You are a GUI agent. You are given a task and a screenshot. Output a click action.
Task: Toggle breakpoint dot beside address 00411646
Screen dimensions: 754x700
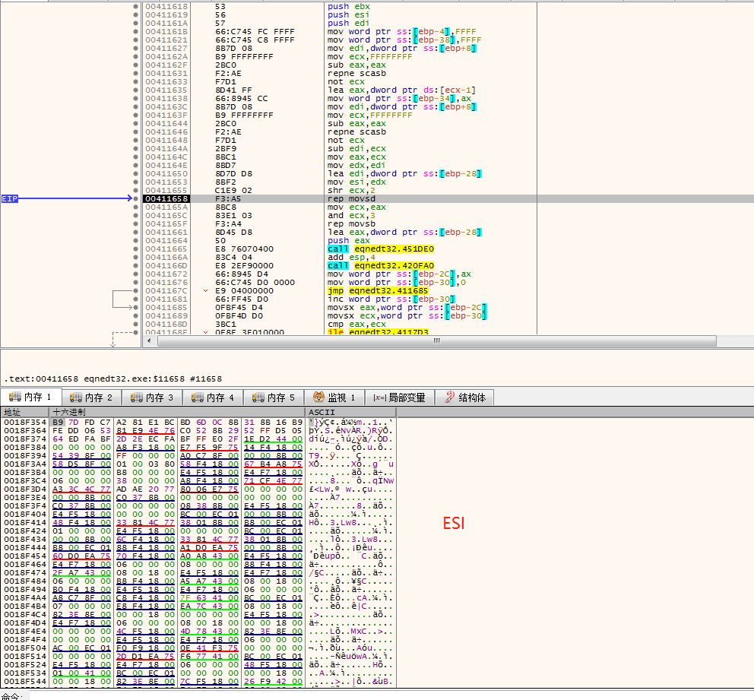click(136, 132)
